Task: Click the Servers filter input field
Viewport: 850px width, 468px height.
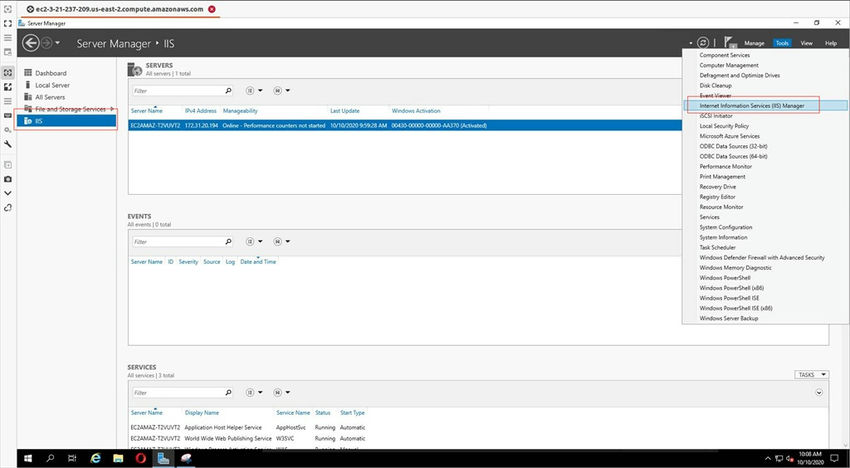Action: [x=177, y=91]
